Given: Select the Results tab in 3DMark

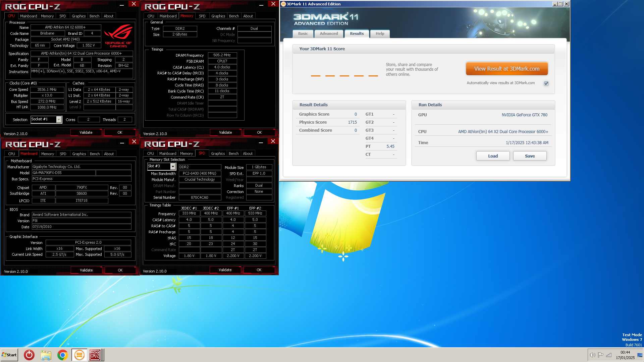Looking at the screenshot, I should tap(357, 34).
